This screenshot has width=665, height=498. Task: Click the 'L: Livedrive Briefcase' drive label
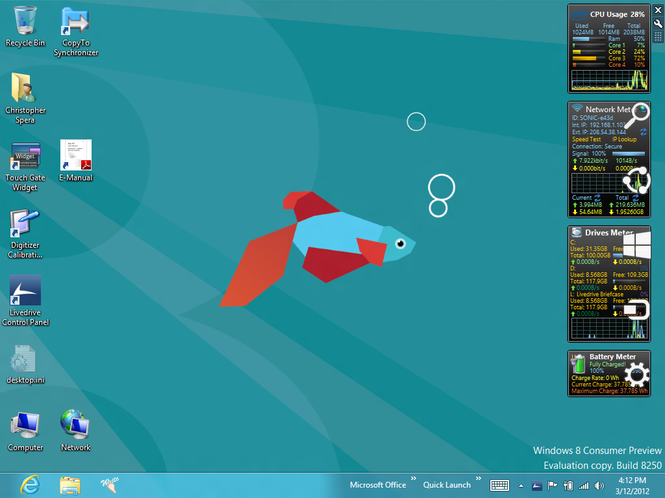[597, 294]
